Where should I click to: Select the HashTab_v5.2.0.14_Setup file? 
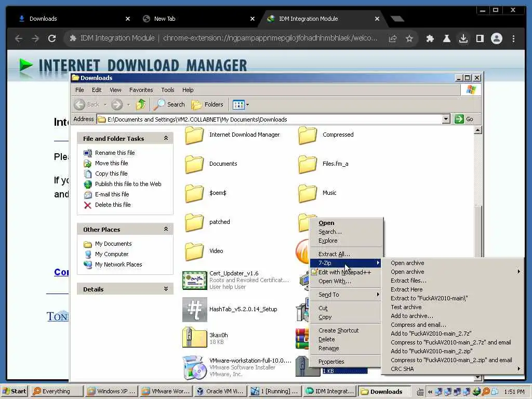(x=194, y=310)
